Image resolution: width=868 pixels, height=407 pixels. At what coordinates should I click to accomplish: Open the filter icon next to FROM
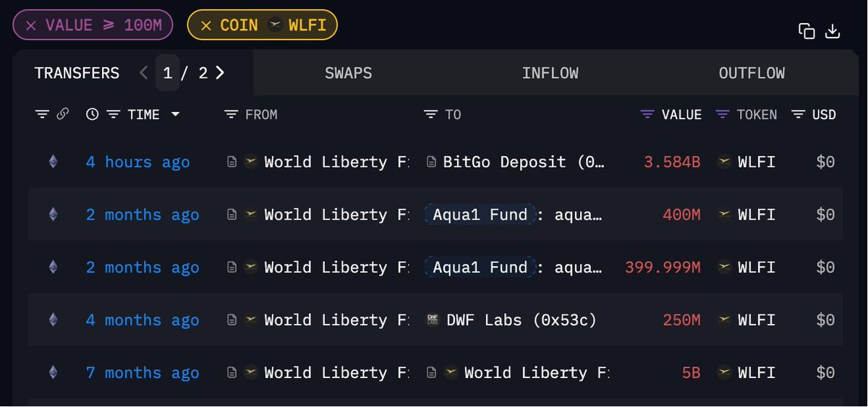coord(231,114)
